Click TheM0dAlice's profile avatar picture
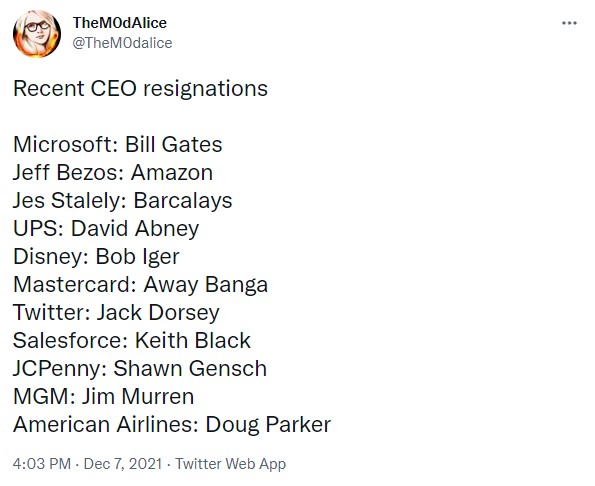 [37, 34]
